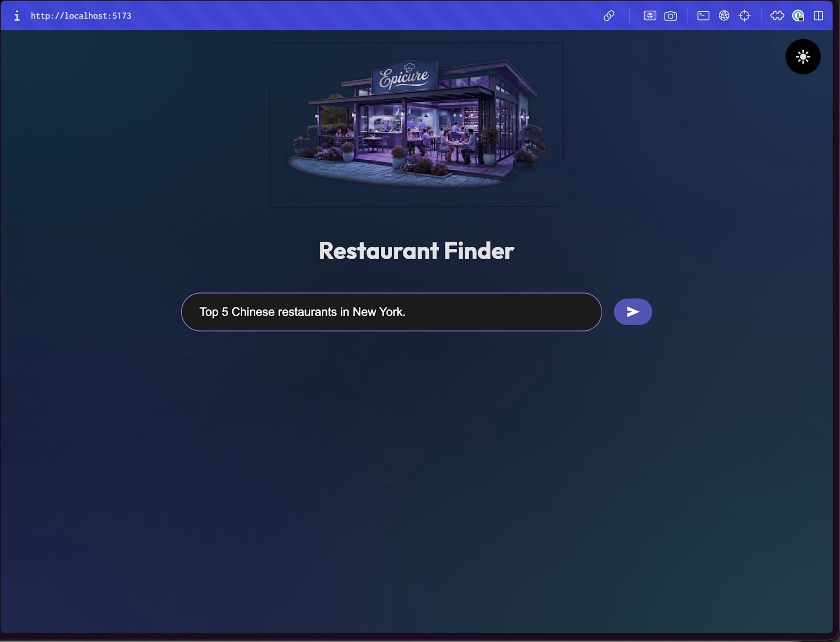Click the send arrow button
Viewport: 840px width, 642px height.
[x=633, y=312]
